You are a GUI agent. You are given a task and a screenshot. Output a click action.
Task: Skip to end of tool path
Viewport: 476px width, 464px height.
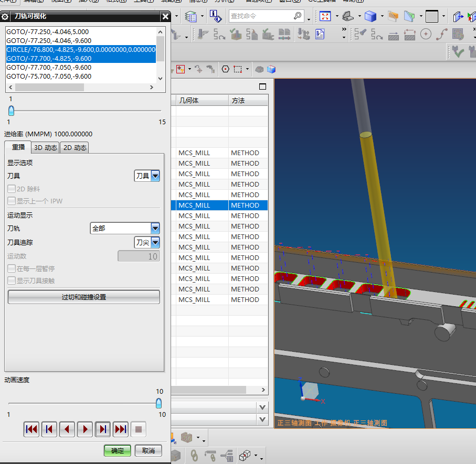coord(121,429)
